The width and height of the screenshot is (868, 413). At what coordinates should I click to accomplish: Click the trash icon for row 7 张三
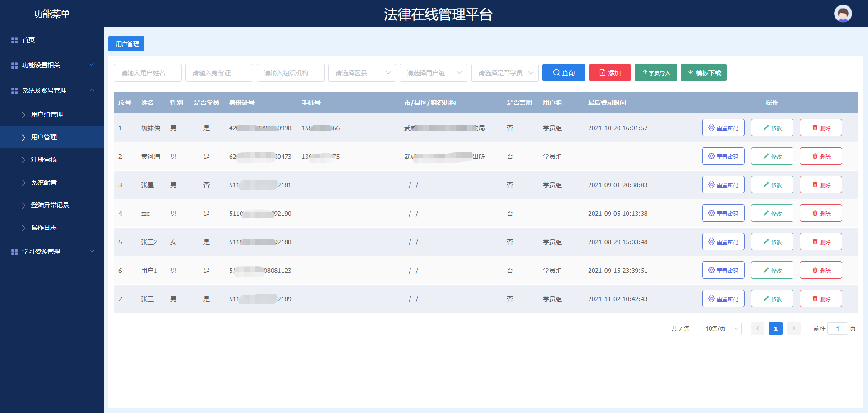pos(815,299)
